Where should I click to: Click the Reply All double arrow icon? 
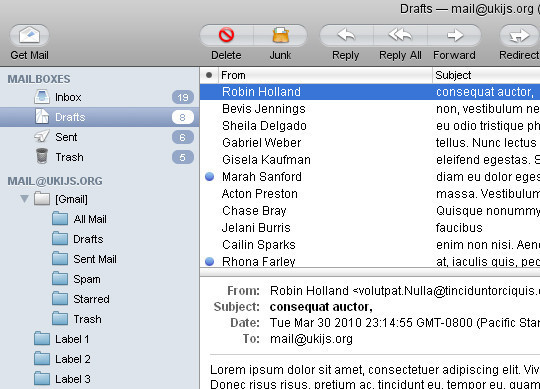click(400, 35)
